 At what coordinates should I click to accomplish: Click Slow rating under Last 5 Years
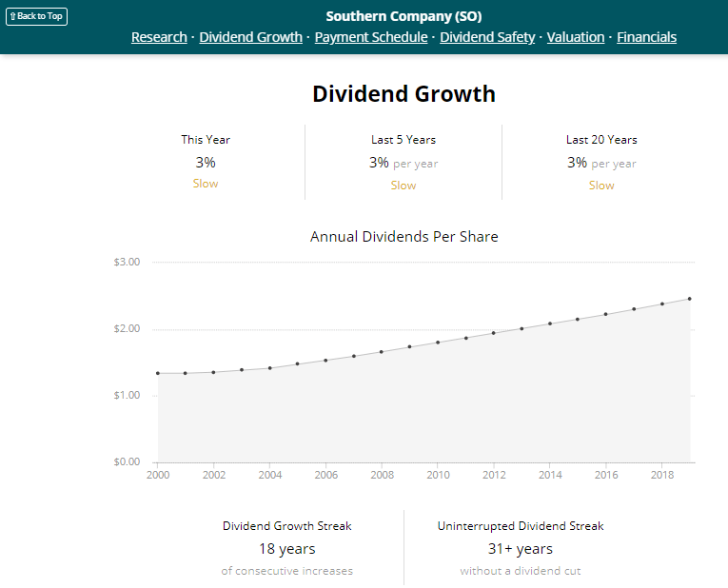[403, 186]
